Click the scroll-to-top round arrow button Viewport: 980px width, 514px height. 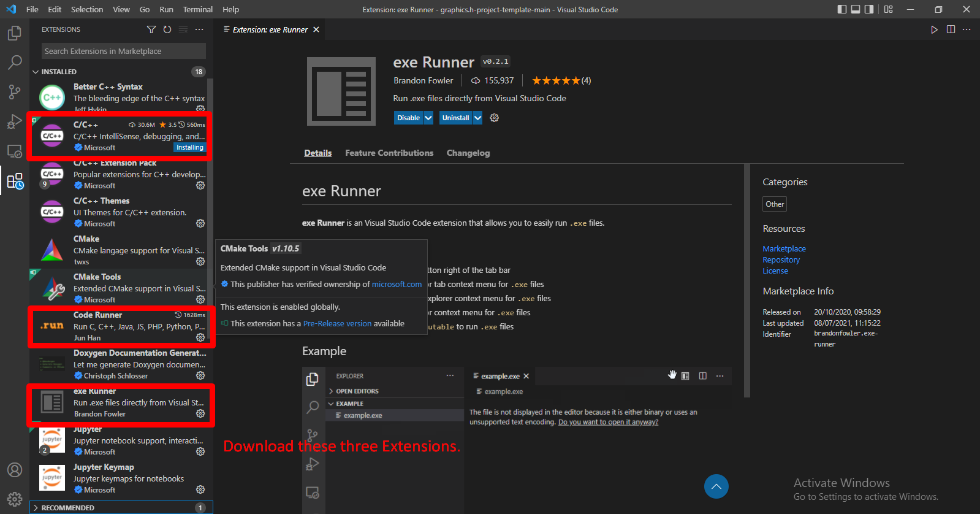point(716,486)
